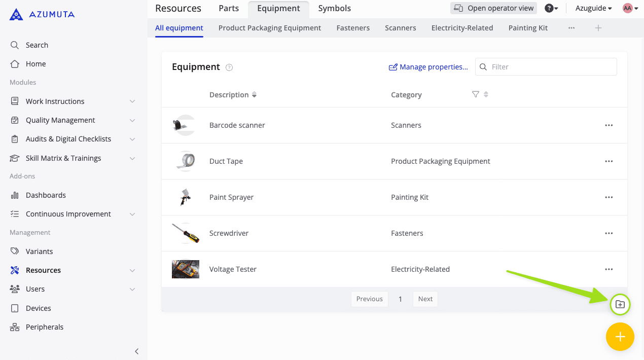644x360 pixels.
Task: Click the add category folder icon
Action: pos(620,304)
